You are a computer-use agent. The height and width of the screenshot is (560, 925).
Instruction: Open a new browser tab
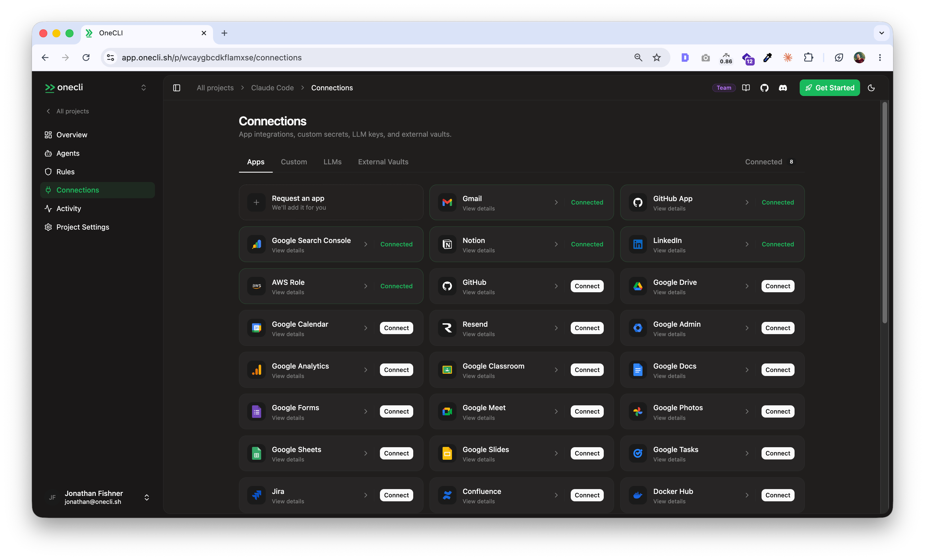[224, 33]
